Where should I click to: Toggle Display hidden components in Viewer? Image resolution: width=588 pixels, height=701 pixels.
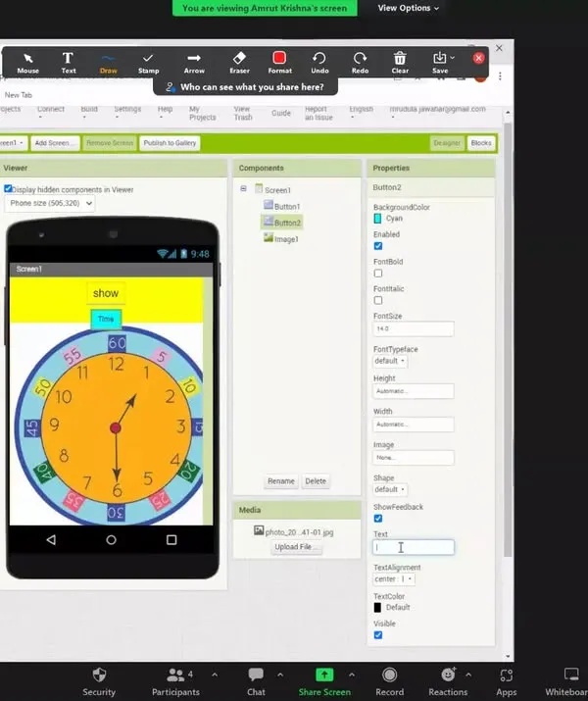pyautogui.click(x=8, y=189)
